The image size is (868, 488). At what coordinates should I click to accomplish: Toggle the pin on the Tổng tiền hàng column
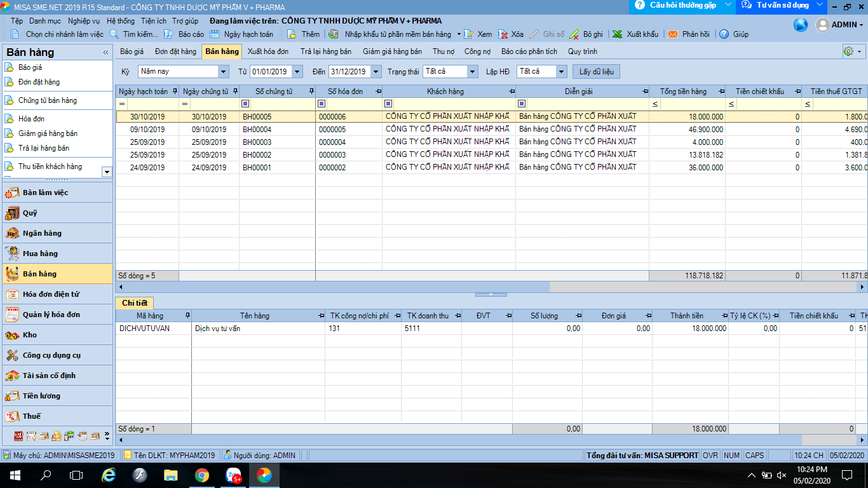(721, 91)
